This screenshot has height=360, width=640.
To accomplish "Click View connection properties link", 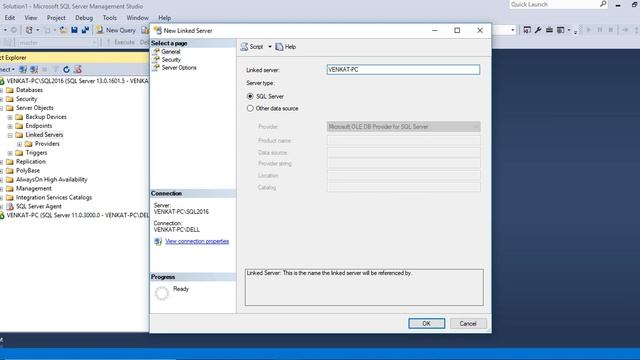I will pyautogui.click(x=197, y=242).
